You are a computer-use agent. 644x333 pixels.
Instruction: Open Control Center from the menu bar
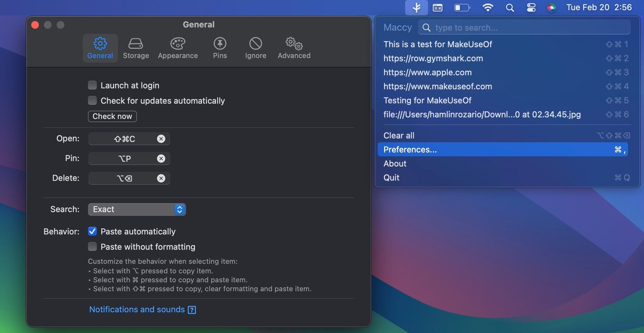click(531, 7)
